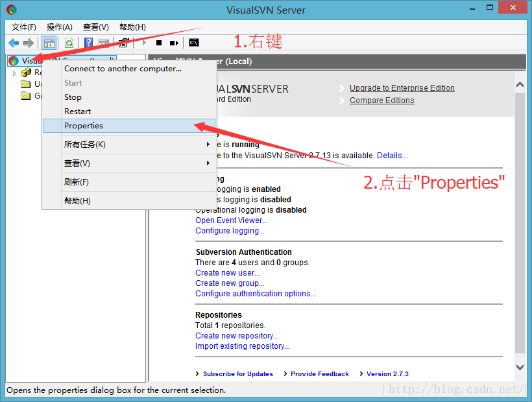Click VisualSVN Server root node icon

pos(14,61)
